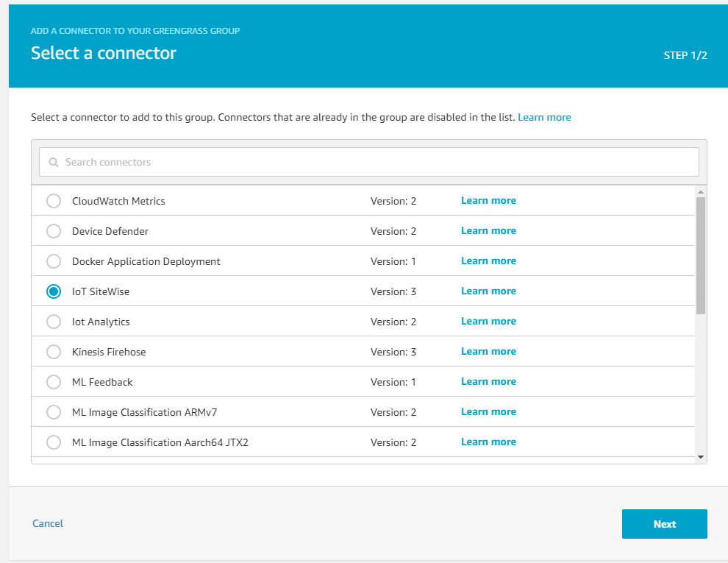Choose Docker Application Deployment radio button
Image resolution: width=728 pixels, height=563 pixels.
pyautogui.click(x=54, y=261)
